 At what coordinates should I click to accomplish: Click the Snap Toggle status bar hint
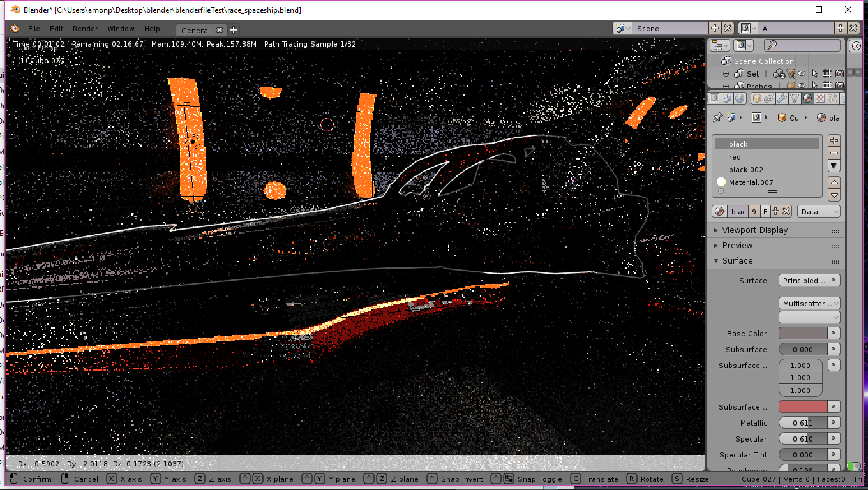coord(532,479)
